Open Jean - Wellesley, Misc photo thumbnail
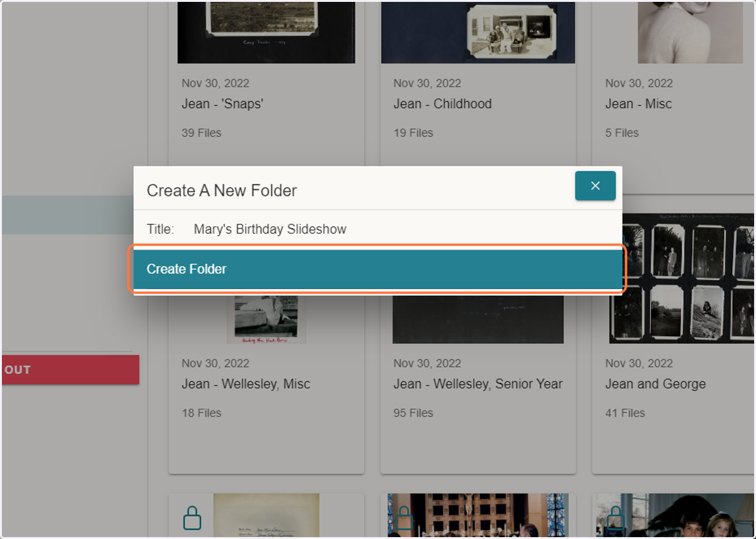 [266, 319]
